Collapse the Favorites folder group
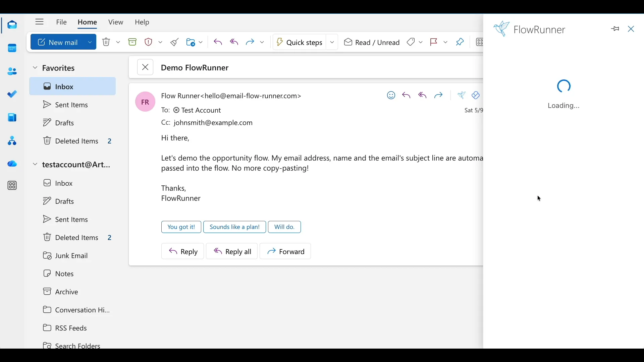644x362 pixels. (35, 68)
